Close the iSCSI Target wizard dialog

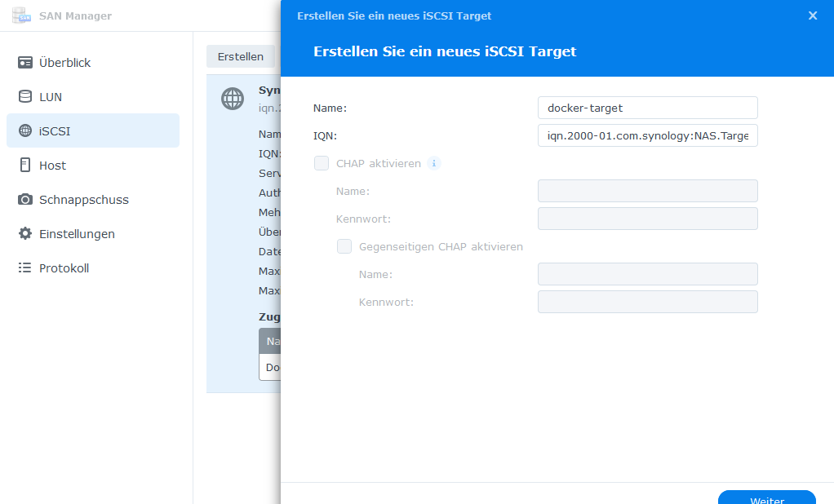click(812, 15)
